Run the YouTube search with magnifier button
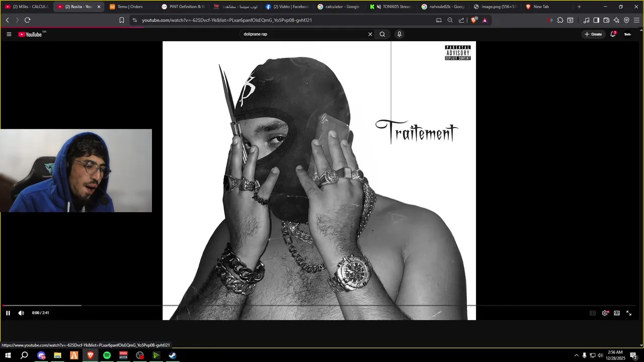644x362 pixels. point(382,34)
